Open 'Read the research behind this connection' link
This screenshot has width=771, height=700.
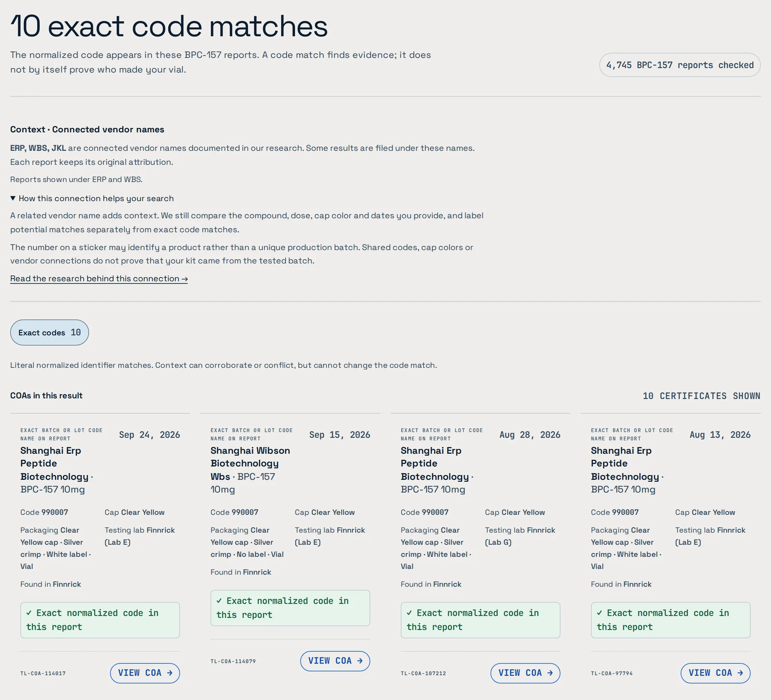(x=99, y=279)
